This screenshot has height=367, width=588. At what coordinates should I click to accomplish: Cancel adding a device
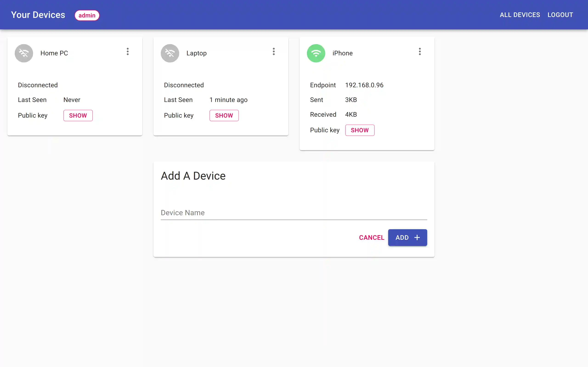pos(372,238)
